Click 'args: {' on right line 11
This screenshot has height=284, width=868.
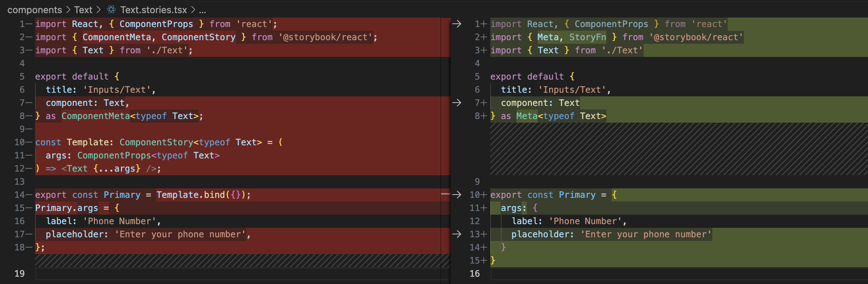pyautogui.click(x=519, y=208)
